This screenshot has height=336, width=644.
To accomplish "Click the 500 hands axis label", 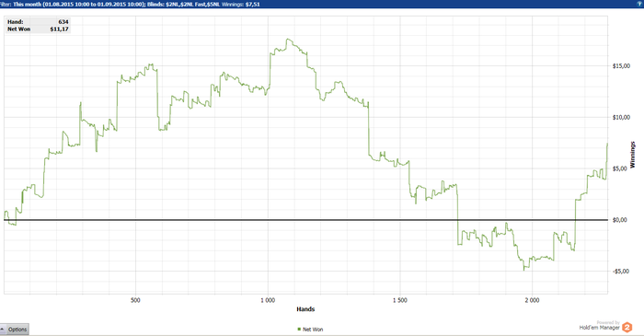I will tap(135, 300).
